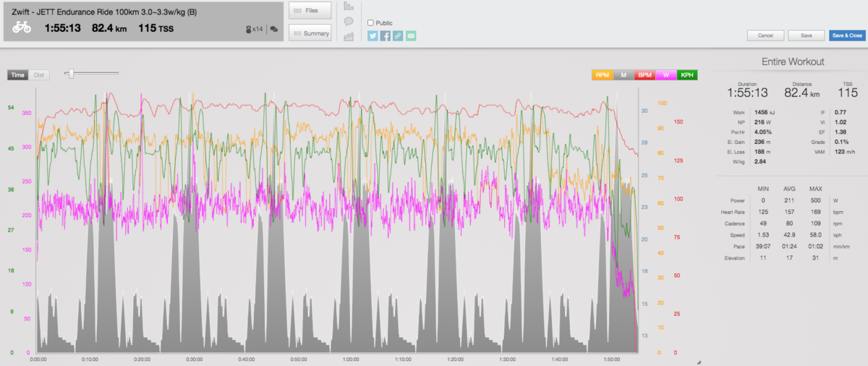
Task: Click the 1456 kJ Work value
Action: [x=765, y=112]
